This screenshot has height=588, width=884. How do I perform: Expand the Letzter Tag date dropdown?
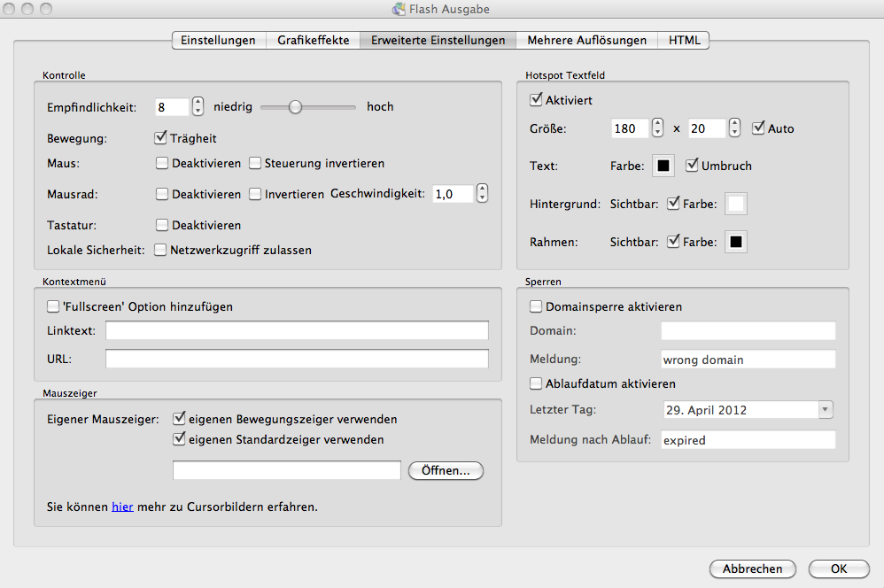[x=826, y=410]
